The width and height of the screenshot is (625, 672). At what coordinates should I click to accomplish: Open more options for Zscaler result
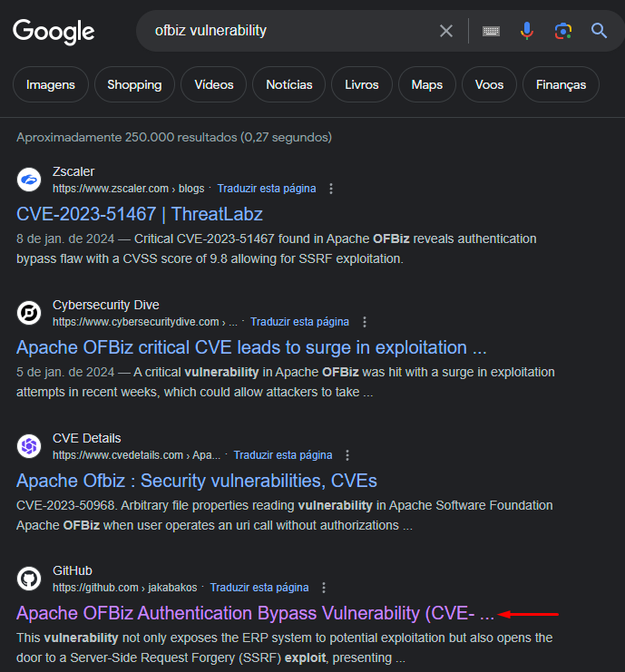tap(331, 189)
